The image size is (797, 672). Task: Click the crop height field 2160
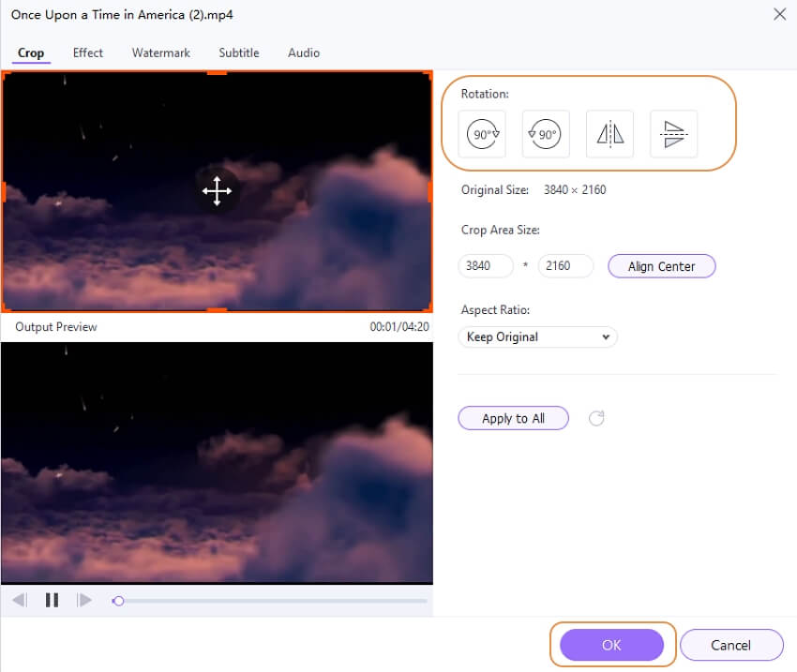pos(565,265)
